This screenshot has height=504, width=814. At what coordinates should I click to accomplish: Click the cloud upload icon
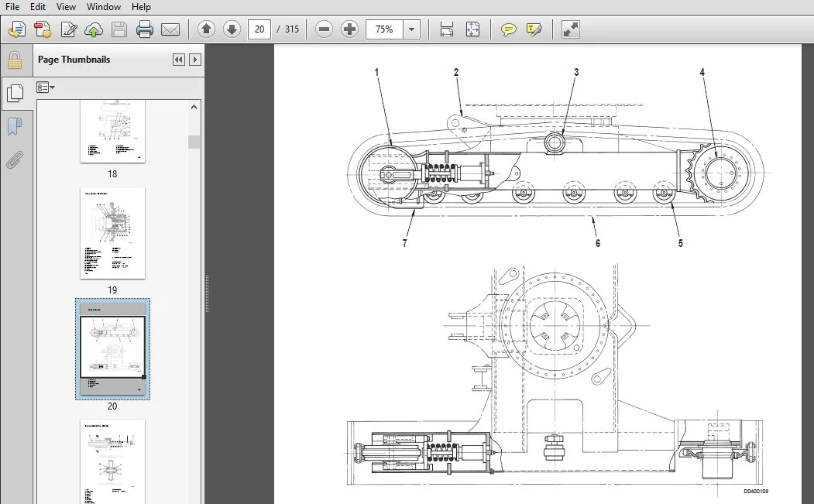pyautogui.click(x=94, y=29)
